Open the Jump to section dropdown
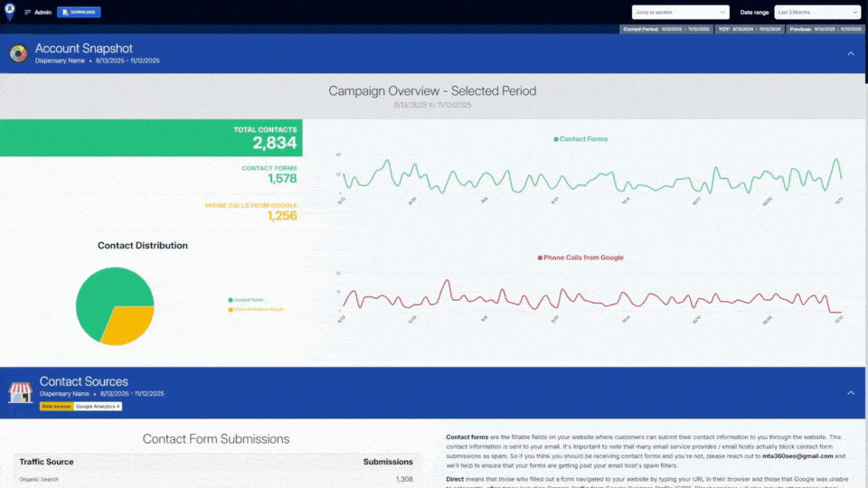This screenshot has width=868, height=488. pyautogui.click(x=680, y=12)
